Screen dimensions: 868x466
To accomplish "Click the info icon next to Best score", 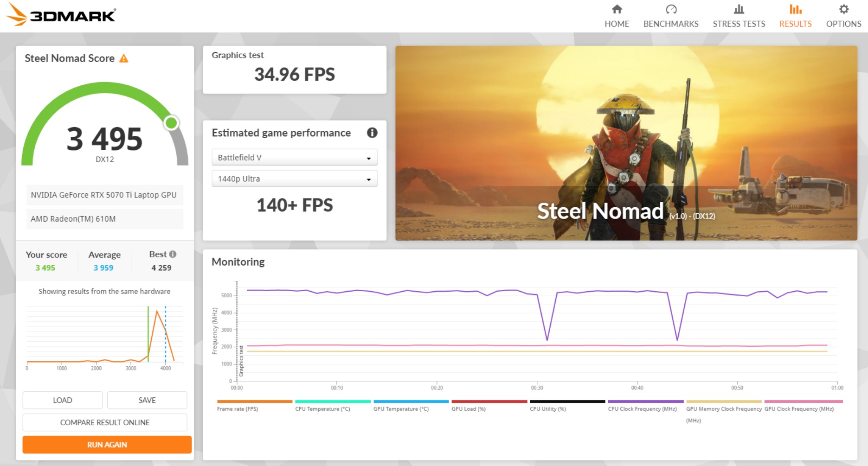I will [x=173, y=254].
